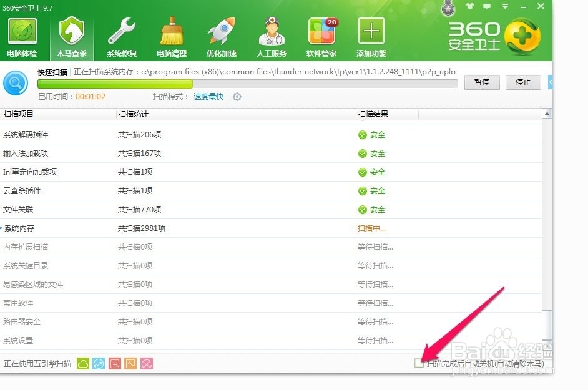Click the results list scrollbar thumb
Screen dimensions: 588x390
[x=547, y=324]
